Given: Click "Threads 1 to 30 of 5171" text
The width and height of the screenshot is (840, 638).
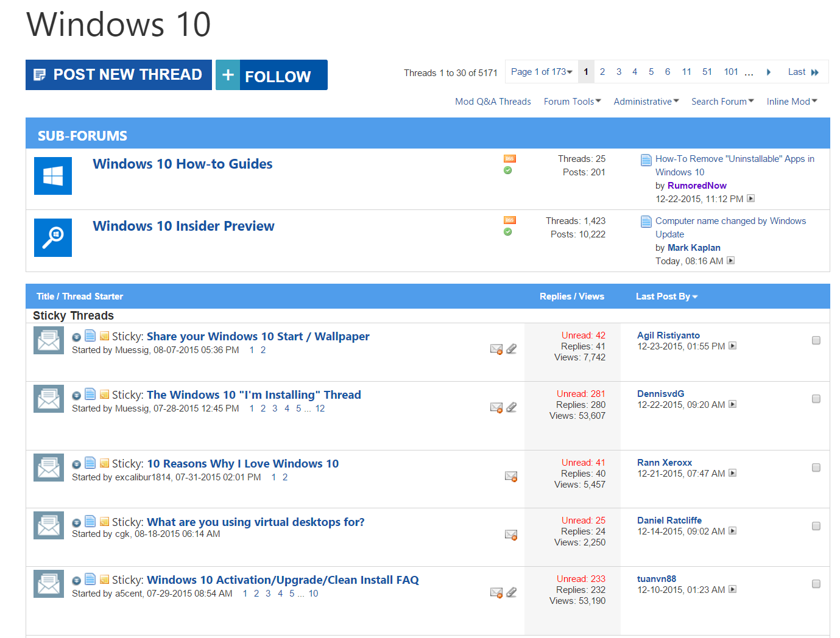Looking at the screenshot, I should [451, 73].
